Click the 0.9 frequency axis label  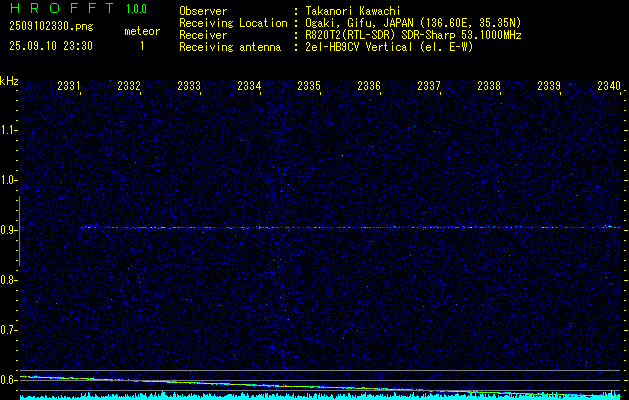(8, 230)
